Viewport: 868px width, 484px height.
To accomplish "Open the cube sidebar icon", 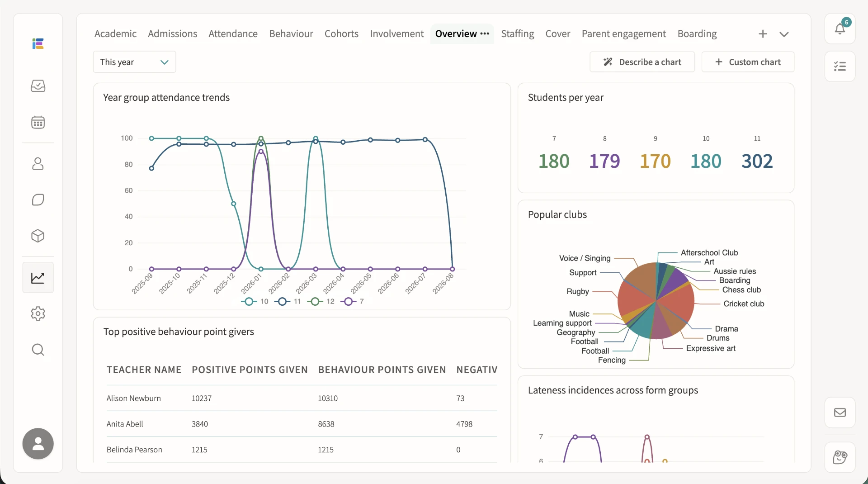I will (x=38, y=236).
